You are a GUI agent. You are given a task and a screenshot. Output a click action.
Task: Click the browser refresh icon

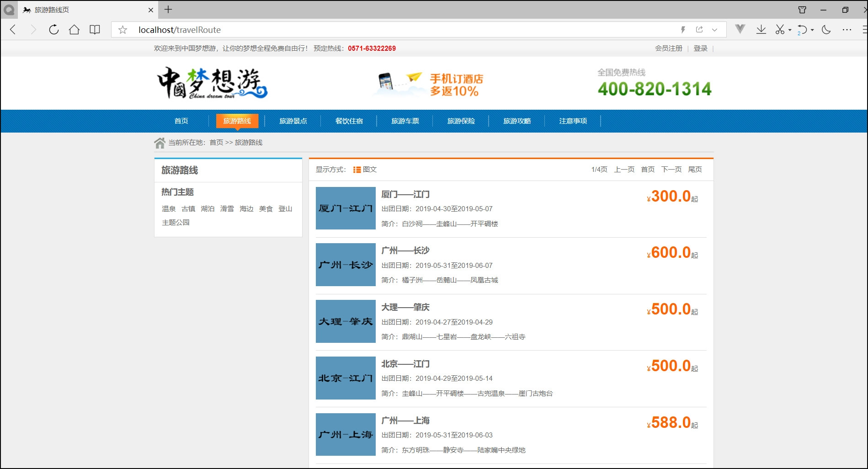click(x=54, y=30)
